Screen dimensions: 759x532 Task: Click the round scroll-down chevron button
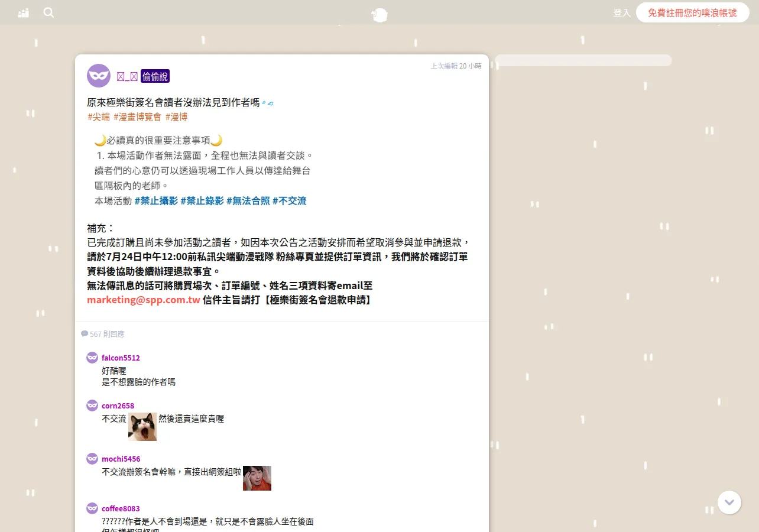coord(729,502)
